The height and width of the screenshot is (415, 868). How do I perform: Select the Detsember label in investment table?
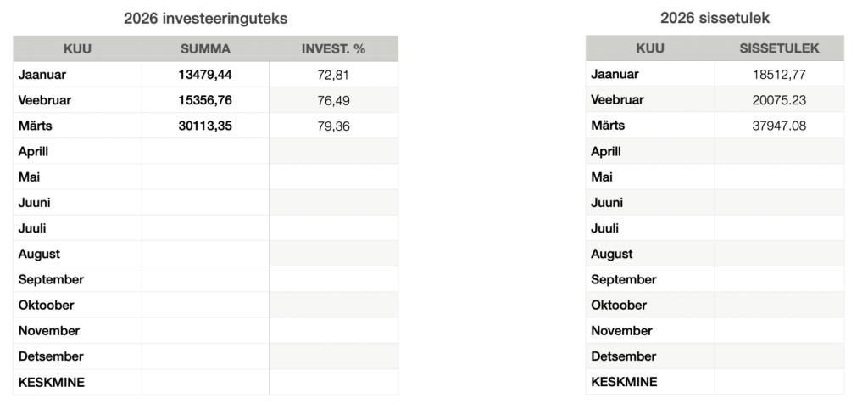click(x=51, y=356)
